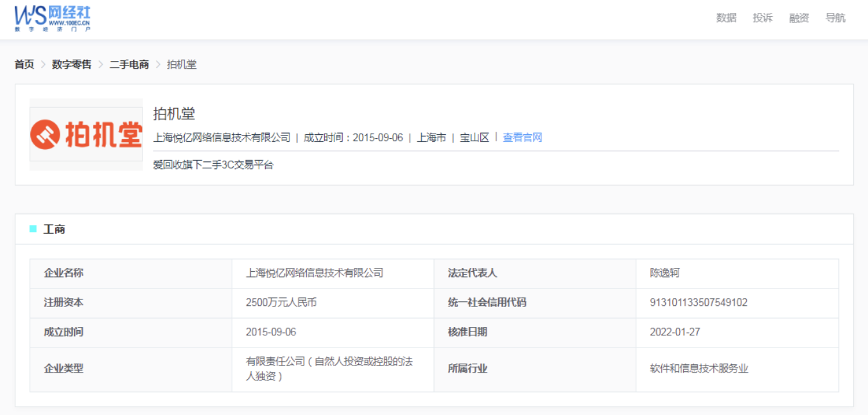The height and width of the screenshot is (415, 868).
Task: Open the 投诉 navigation item
Action: coord(763,18)
